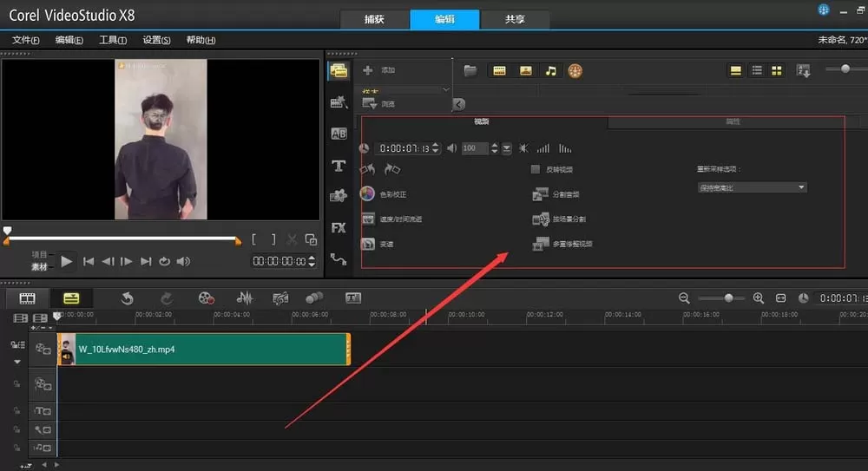Step to the previous frame
868x471 pixels.
[x=108, y=261]
